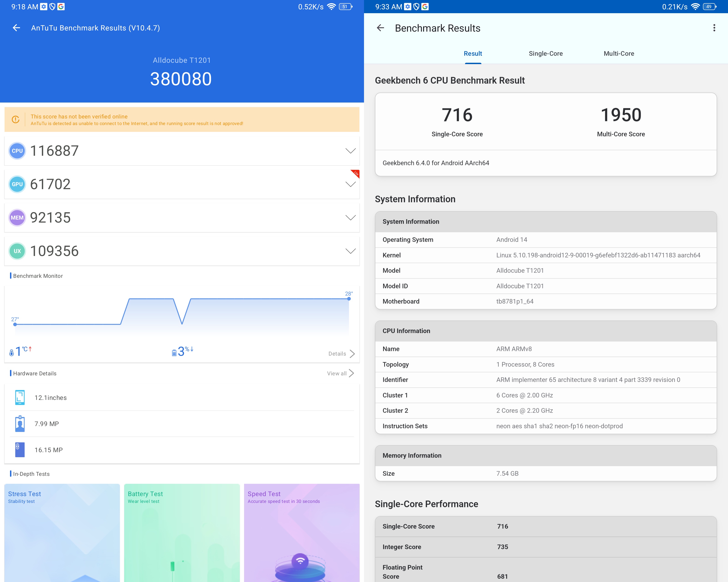Tap the Google icon in Geekbench status bar
Screen dimensions: 728x582
coord(425,7)
